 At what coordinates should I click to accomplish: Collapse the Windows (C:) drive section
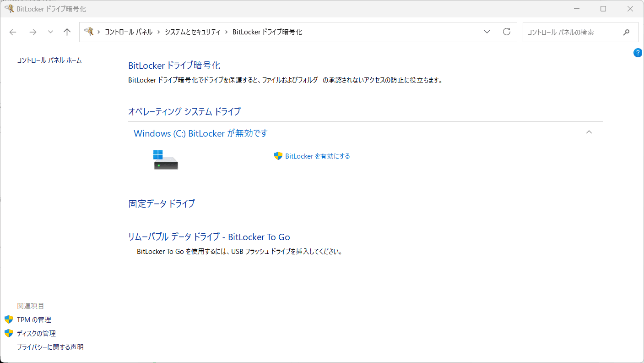pos(589,132)
